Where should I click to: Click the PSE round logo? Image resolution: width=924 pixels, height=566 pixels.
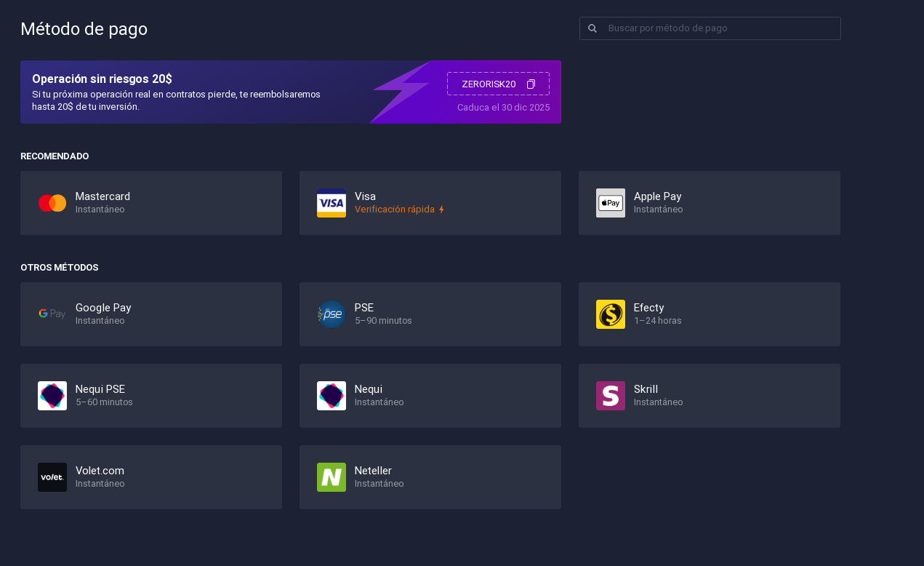tap(332, 314)
